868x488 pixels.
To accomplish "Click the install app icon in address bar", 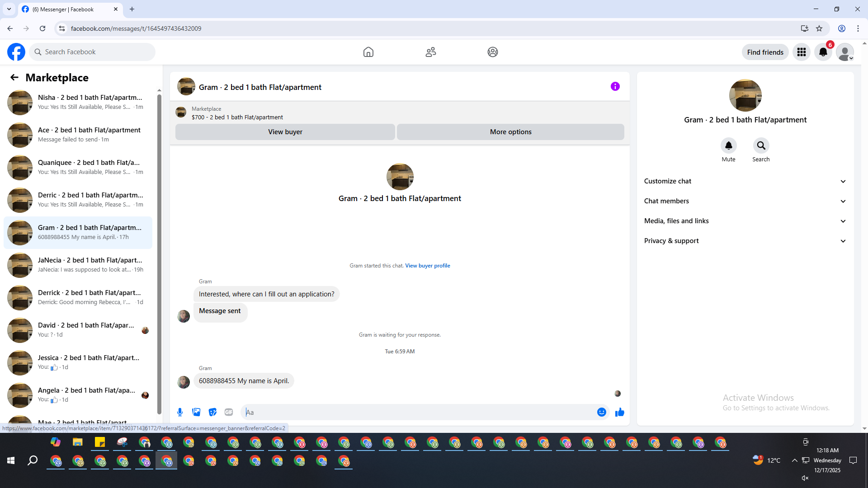I will (805, 28).
